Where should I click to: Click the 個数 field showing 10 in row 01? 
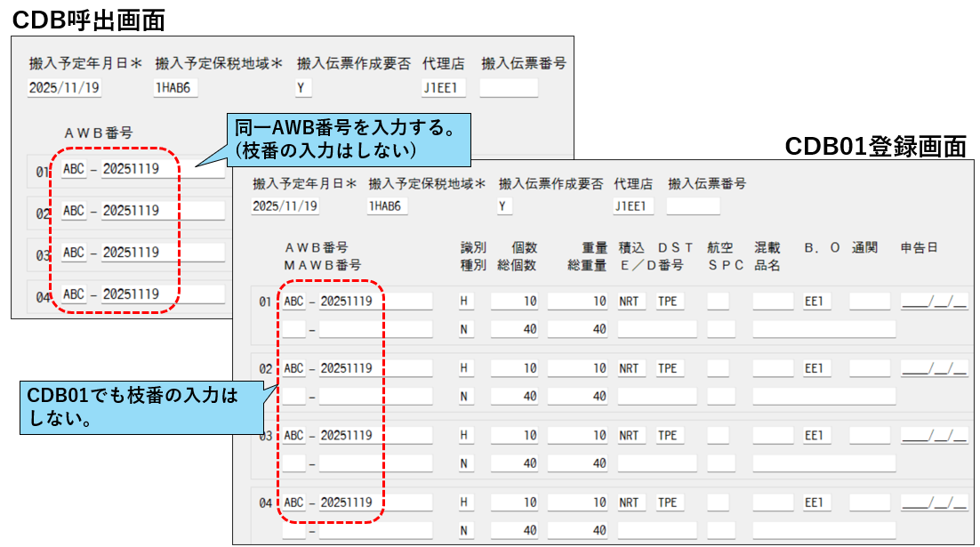(516, 301)
